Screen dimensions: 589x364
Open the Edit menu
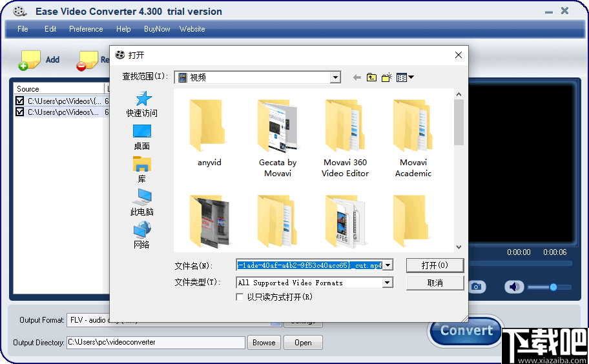[50, 29]
